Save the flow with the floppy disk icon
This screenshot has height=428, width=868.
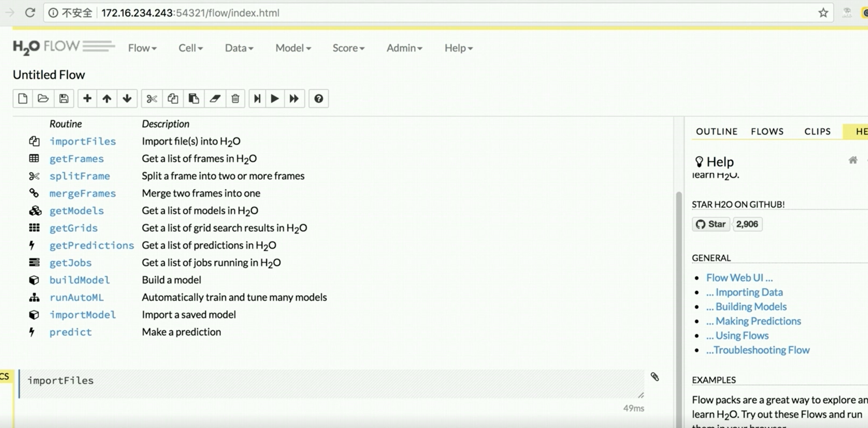(64, 99)
